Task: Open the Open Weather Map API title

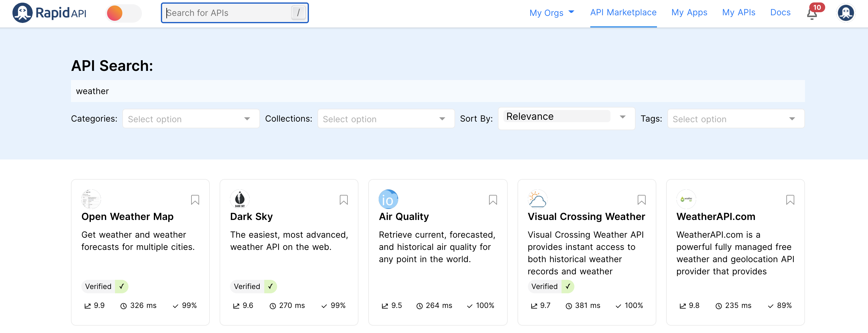Action: [x=127, y=217]
